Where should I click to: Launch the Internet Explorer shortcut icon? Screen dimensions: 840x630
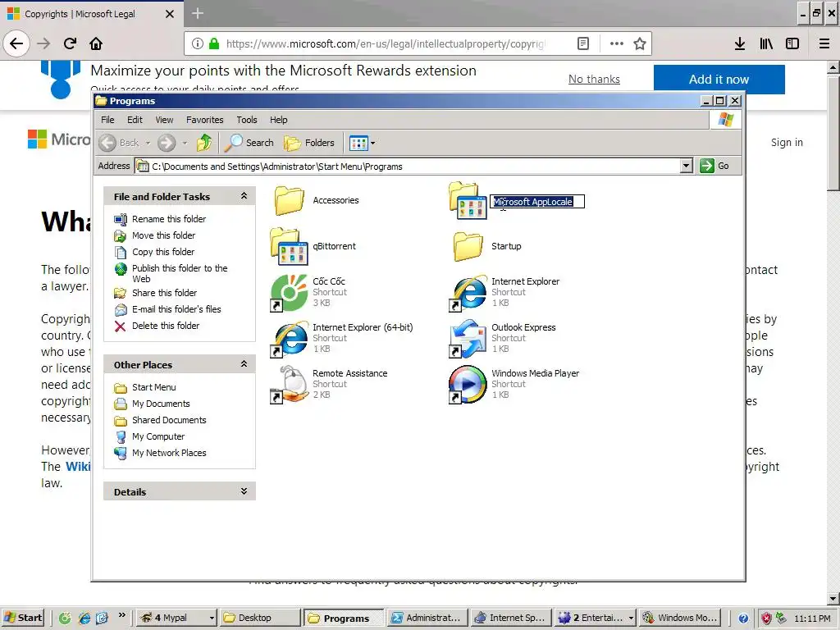pos(468,293)
